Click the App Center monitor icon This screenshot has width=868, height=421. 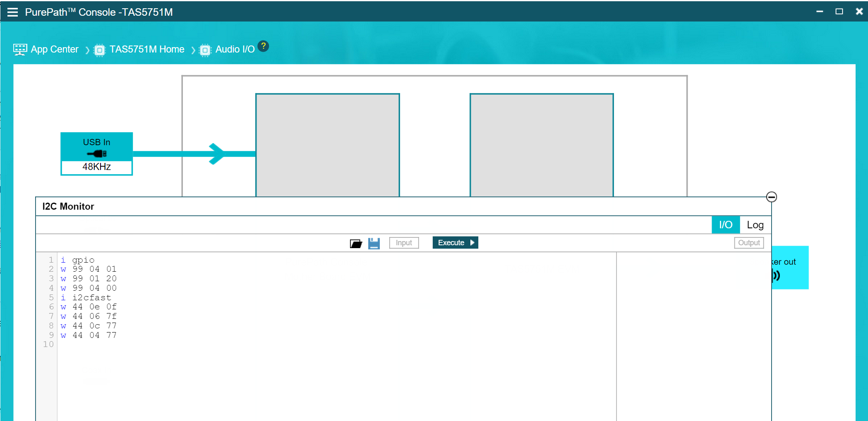(20, 50)
